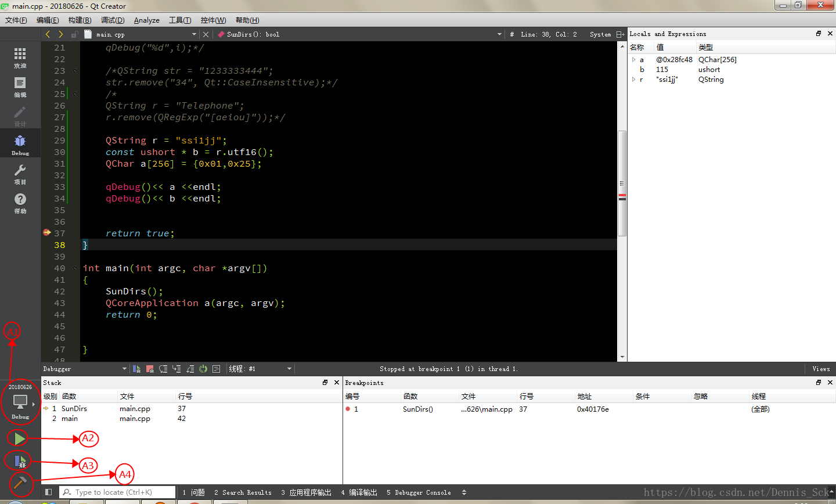Screen dimensions: 836x504
Task: Click the Type to locate field
Action: click(x=118, y=492)
